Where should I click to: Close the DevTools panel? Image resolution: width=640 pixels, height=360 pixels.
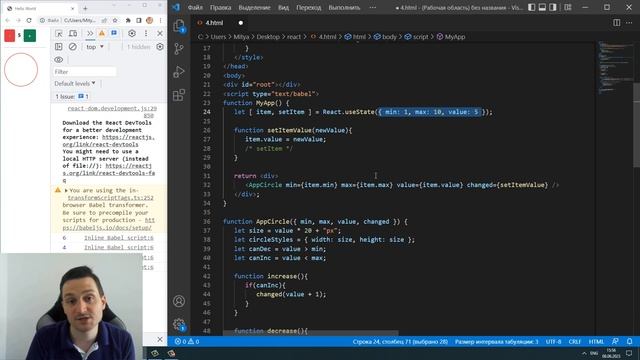tap(160, 33)
